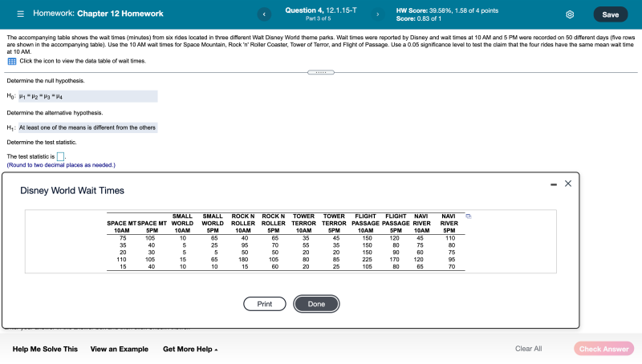Click the value 225 in the table
The image size is (642, 364).
pyautogui.click(x=367, y=259)
